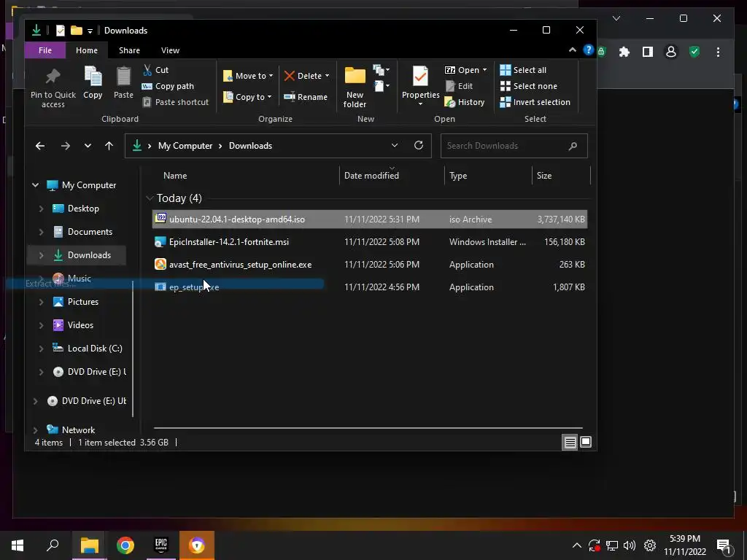
Task: Select avast_free_antivirus_setup_online.exe file
Action: coord(370,264)
